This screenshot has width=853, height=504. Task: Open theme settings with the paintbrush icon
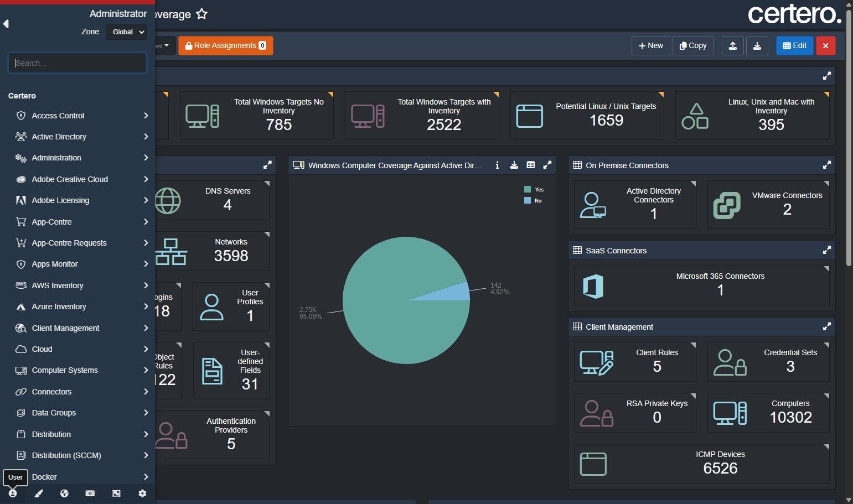coord(39,493)
